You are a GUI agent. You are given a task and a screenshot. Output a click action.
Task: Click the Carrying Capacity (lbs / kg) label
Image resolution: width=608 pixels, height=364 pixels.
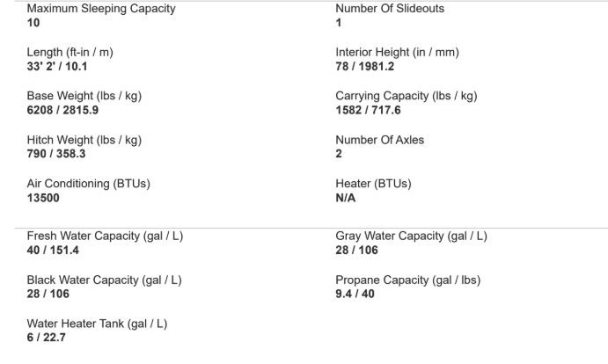[x=406, y=96]
